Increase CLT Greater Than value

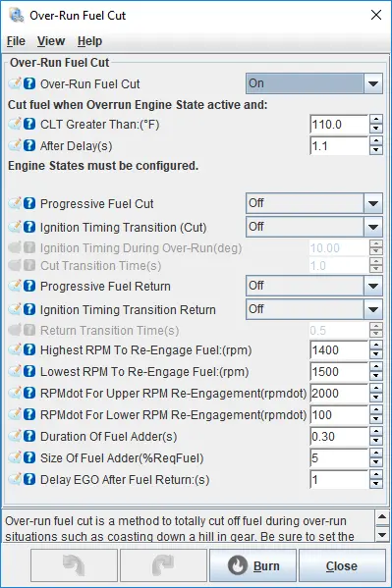[376, 119]
